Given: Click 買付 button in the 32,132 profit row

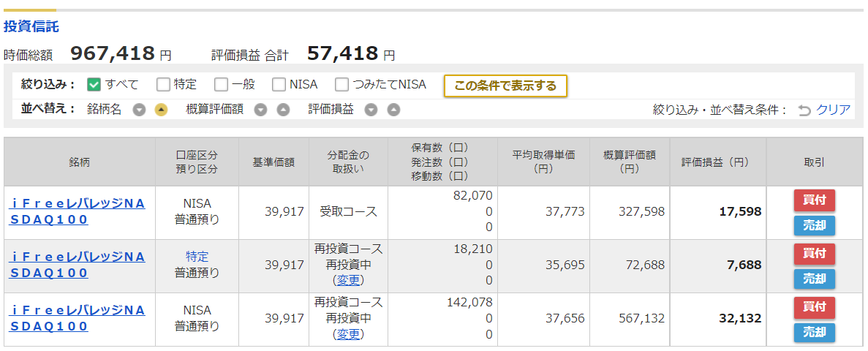Looking at the screenshot, I should coord(815,306).
